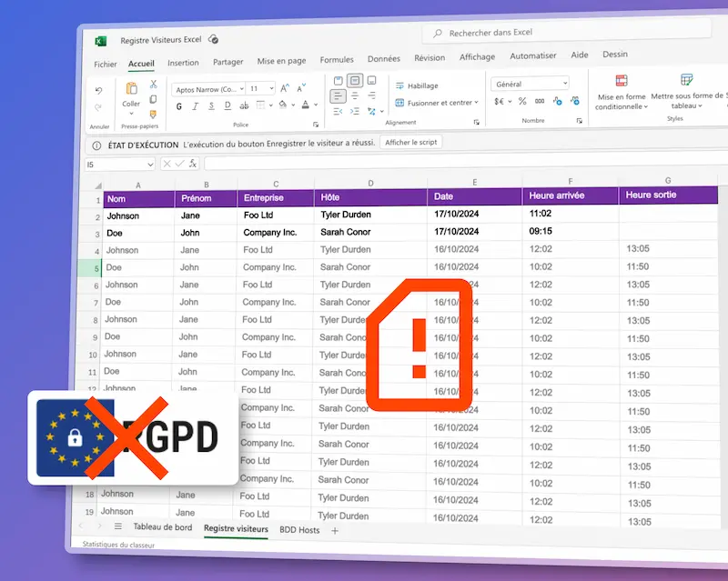This screenshot has width=728, height=581.
Task: Align text to middle of cell
Action: (355, 81)
